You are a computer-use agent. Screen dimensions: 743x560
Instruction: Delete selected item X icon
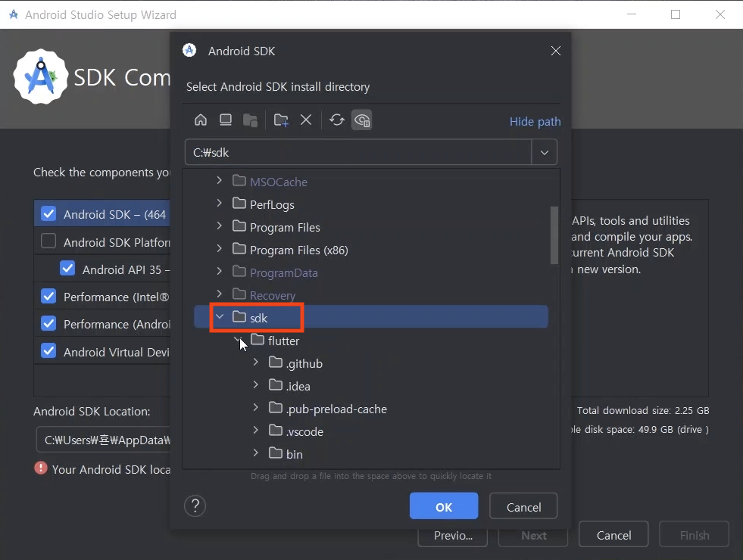pyautogui.click(x=306, y=120)
